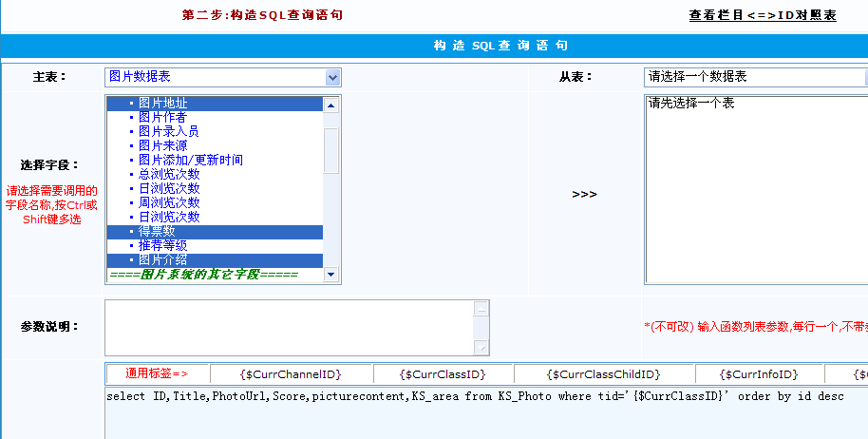Choose the 图片录入员 field
This screenshot has height=439, width=868.
(x=168, y=131)
